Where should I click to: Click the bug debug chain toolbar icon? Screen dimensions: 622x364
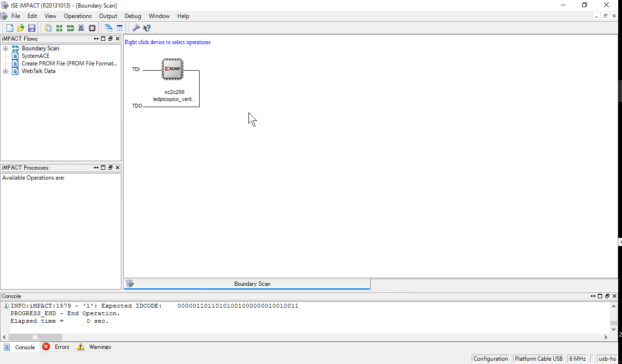pos(81,28)
